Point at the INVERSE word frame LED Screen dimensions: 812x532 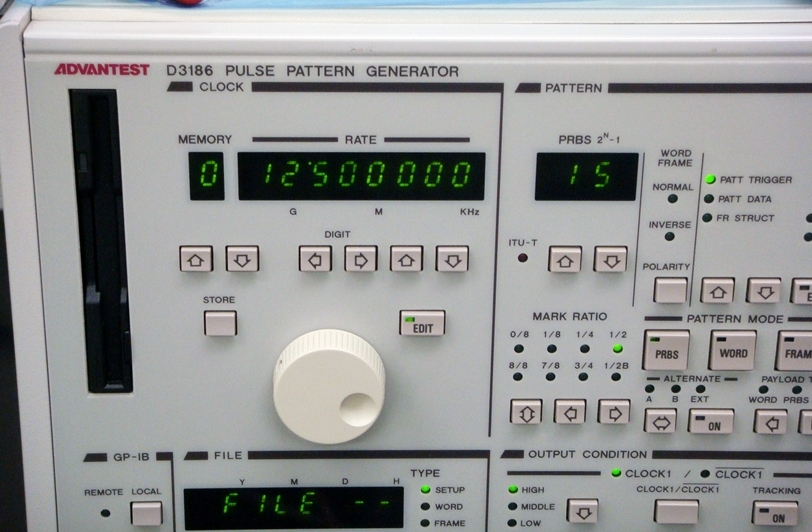point(670,237)
